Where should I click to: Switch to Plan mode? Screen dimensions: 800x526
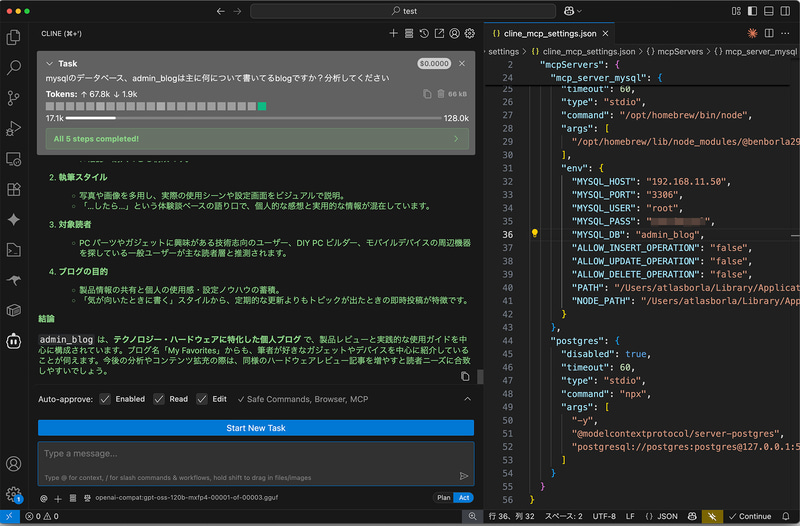443,497
